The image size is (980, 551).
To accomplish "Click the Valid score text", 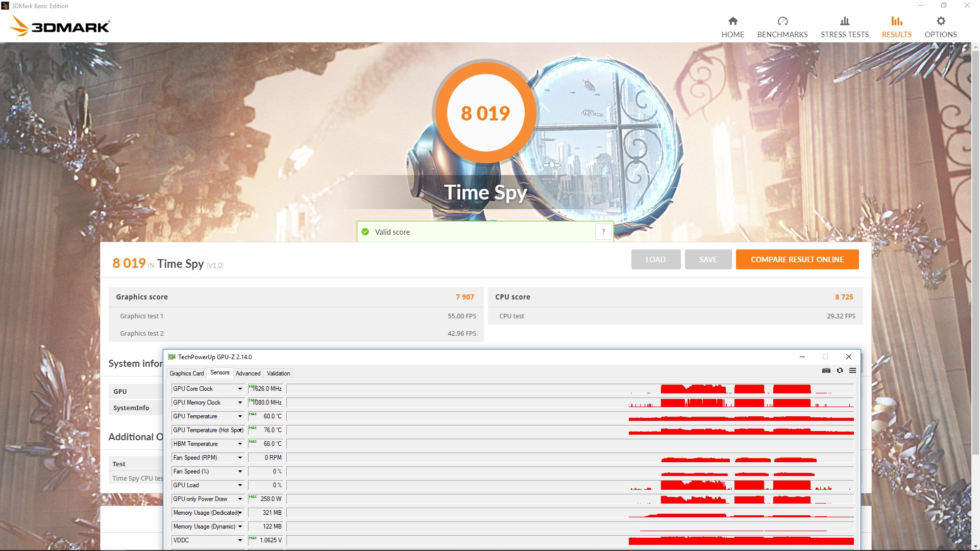I will pos(392,232).
